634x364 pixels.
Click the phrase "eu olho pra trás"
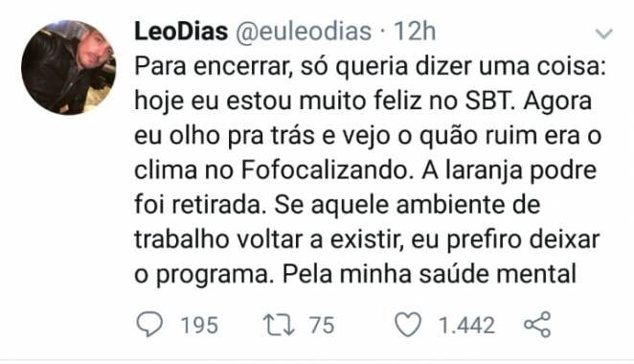click(224, 136)
